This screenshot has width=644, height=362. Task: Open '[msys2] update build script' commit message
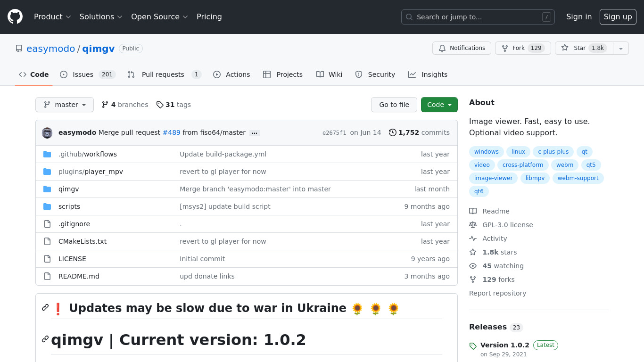225,206
